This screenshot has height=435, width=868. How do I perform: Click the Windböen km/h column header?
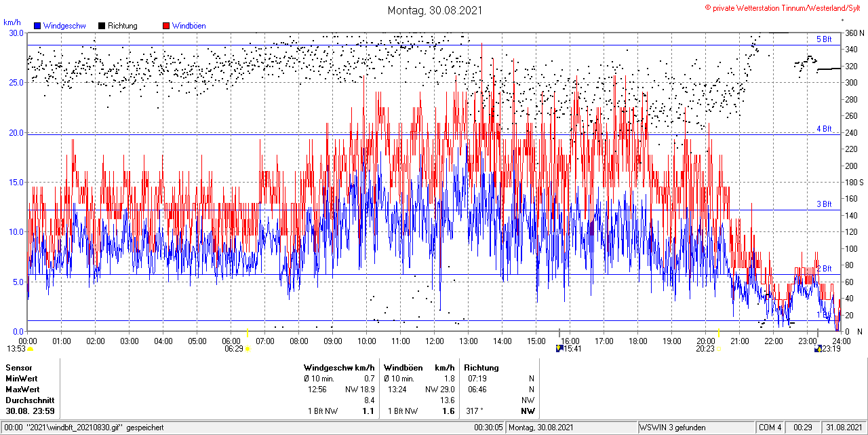(418, 368)
